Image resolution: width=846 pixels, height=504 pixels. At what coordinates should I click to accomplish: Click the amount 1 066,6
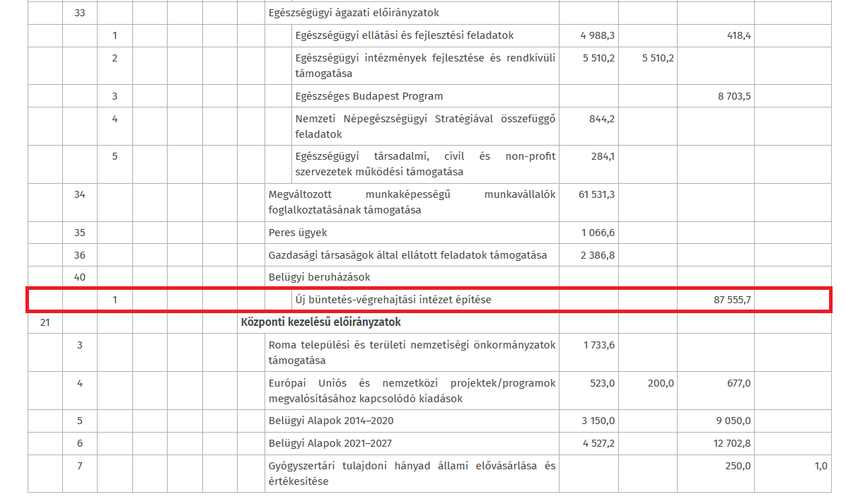(x=598, y=233)
